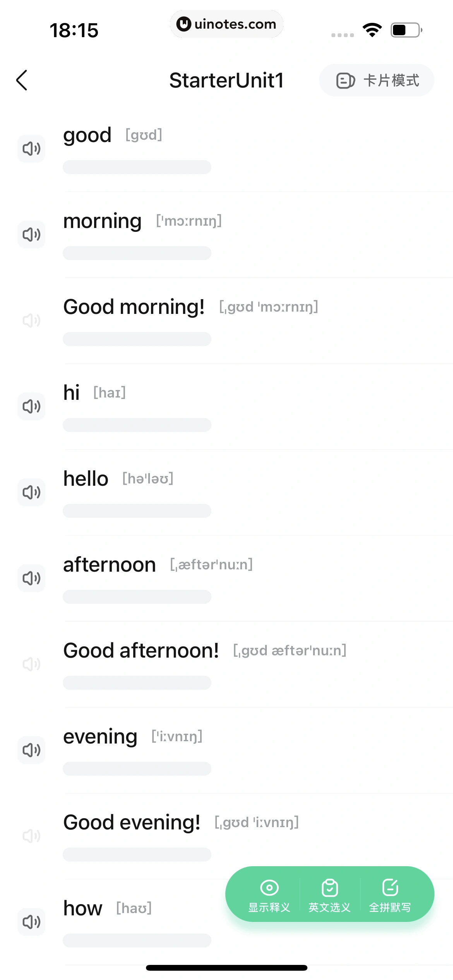Play pronunciation audio for "good"
453x980 pixels.
click(x=31, y=149)
